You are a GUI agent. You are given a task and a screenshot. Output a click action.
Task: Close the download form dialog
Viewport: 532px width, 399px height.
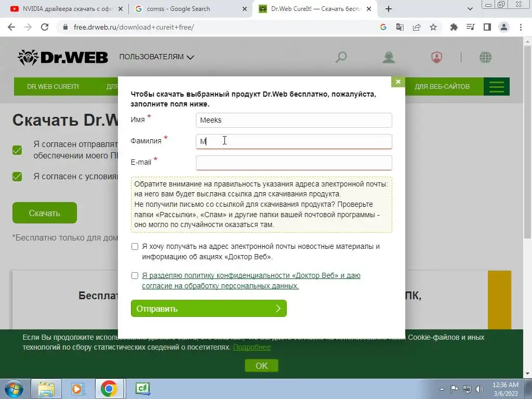point(398,82)
